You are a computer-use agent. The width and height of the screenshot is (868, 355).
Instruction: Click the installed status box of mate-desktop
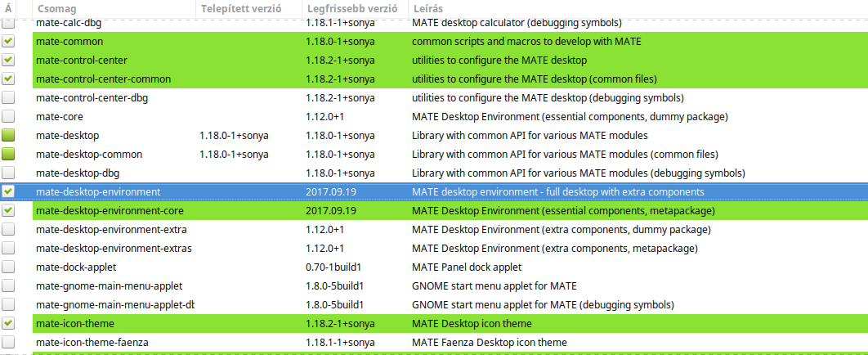(x=8, y=135)
